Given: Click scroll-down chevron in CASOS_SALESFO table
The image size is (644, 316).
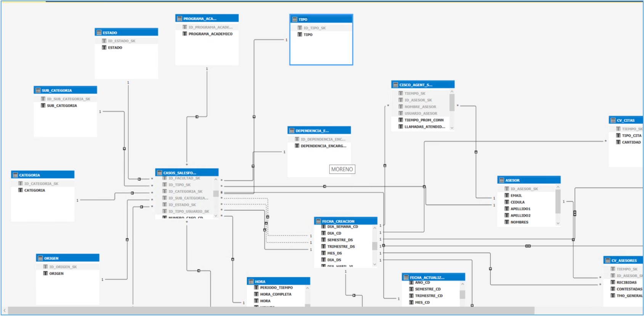Looking at the screenshot, I should [x=216, y=215].
